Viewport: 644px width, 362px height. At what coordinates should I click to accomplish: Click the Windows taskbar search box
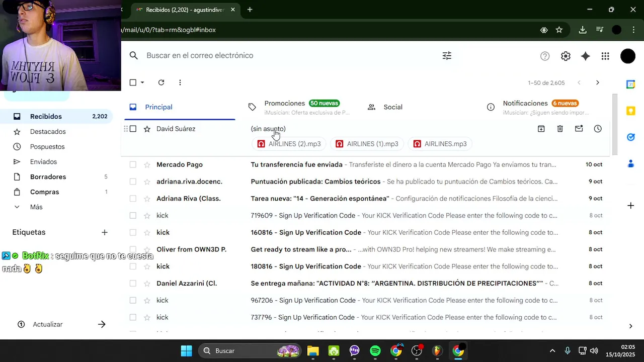[250, 351]
